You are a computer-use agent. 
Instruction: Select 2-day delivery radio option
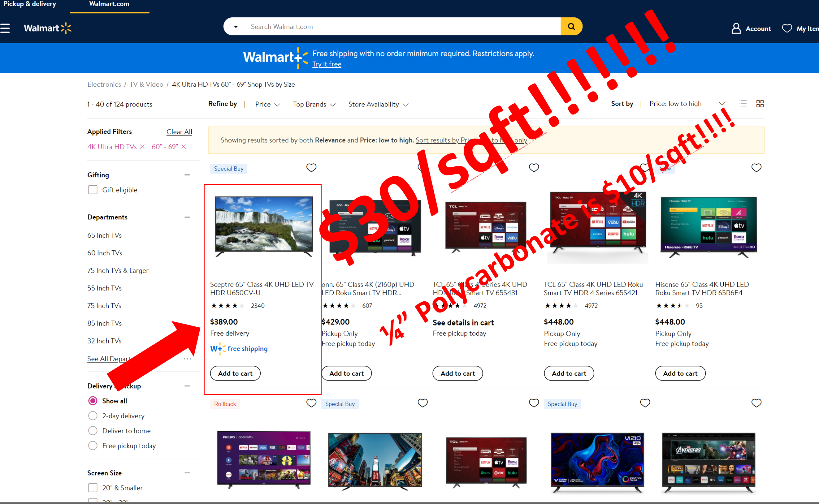coord(93,416)
